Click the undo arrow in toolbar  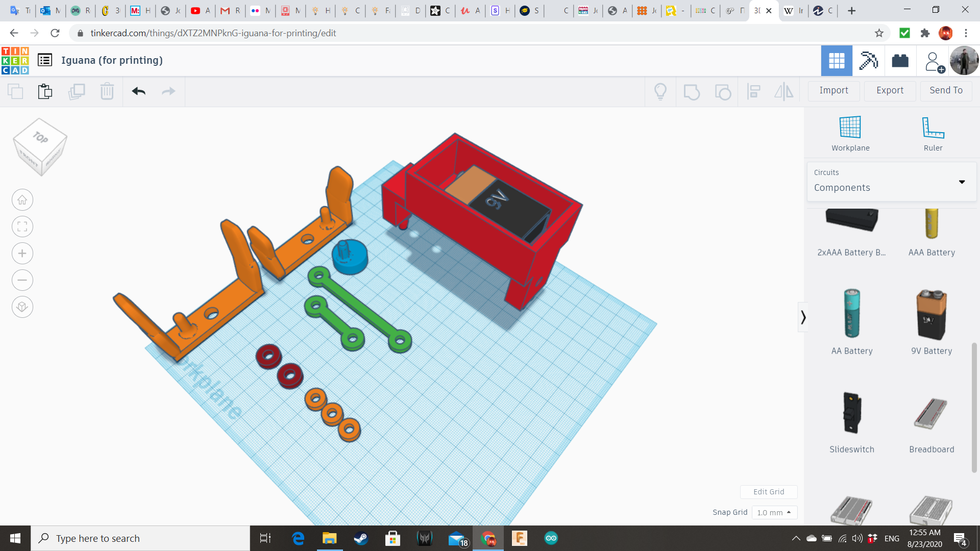[x=138, y=91]
